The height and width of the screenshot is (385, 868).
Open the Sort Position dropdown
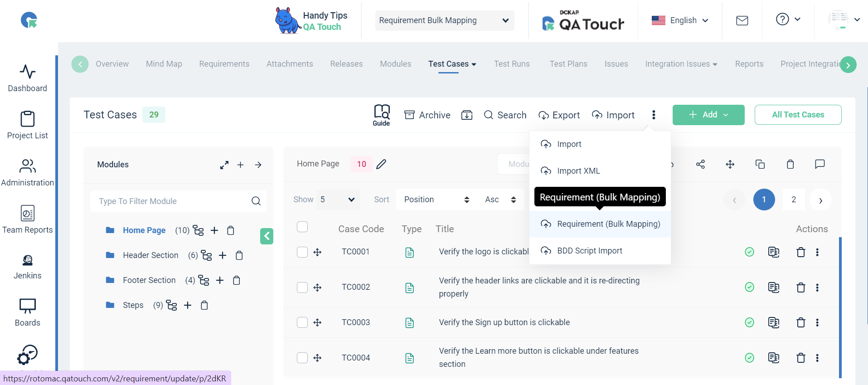(x=436, y=200)
